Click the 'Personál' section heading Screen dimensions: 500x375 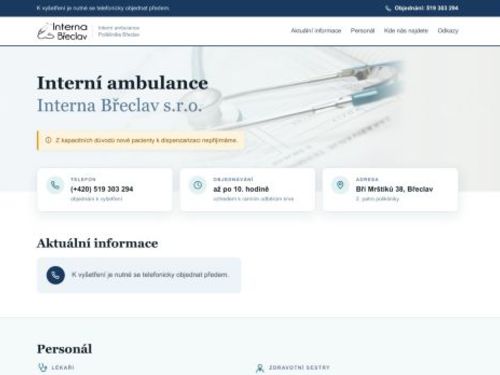coord(64,349)
